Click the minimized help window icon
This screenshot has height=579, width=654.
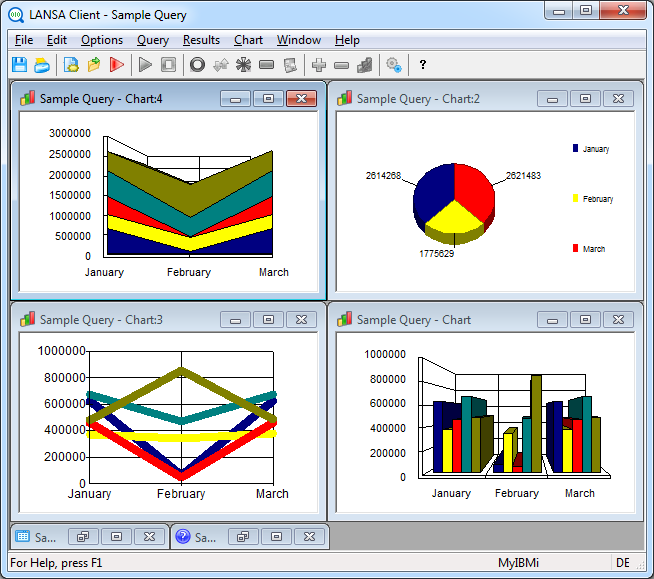click(183, 536)
